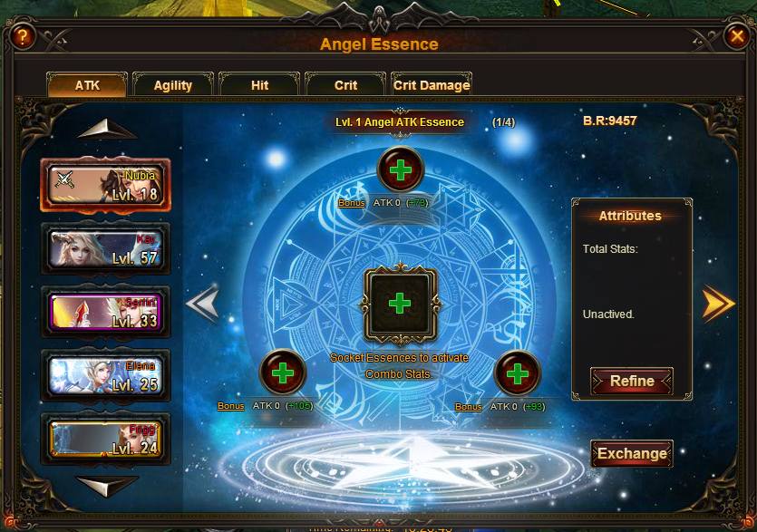The height and width of the screenshot is (532, 757).
Task: Select angel Elena Lvl. 25
Action: [106, 375]
